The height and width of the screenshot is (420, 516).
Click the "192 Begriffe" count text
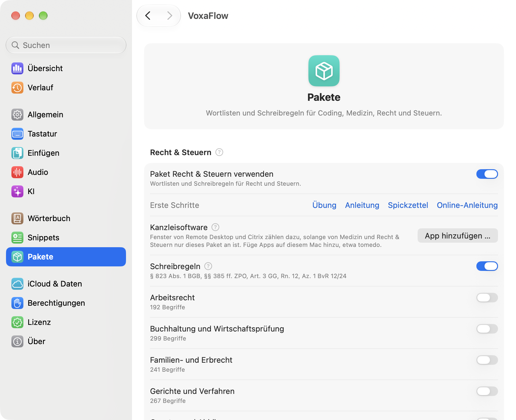[x=168, y=307]
